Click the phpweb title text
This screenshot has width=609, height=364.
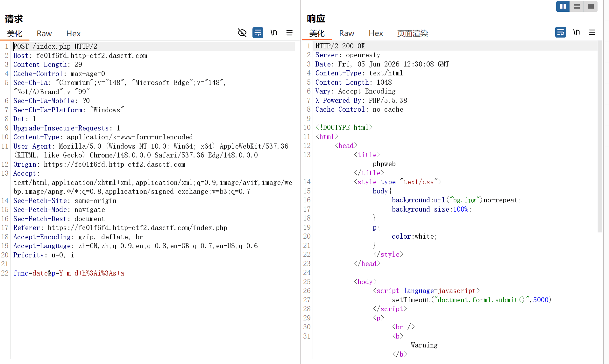click(x=384, y=164)
